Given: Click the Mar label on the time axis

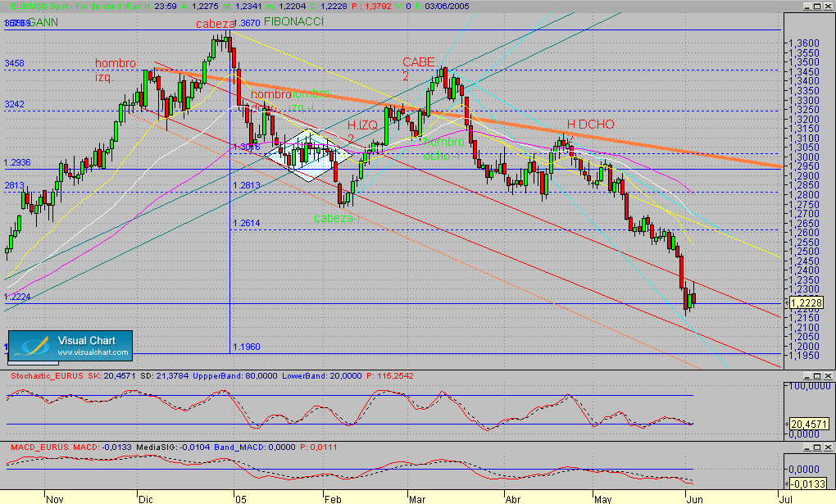Looking at the screenshot, I should (417, 500).
